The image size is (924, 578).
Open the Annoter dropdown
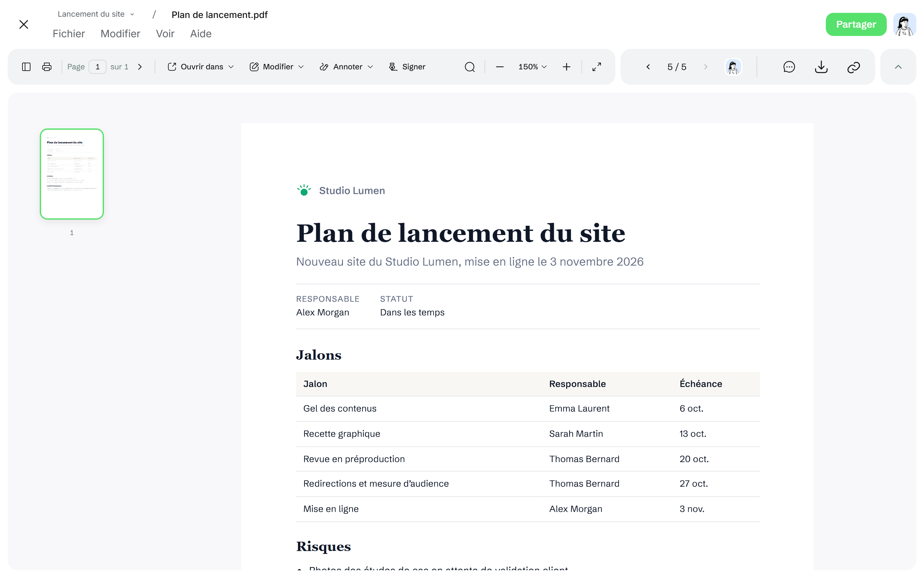tap(346, 67)
